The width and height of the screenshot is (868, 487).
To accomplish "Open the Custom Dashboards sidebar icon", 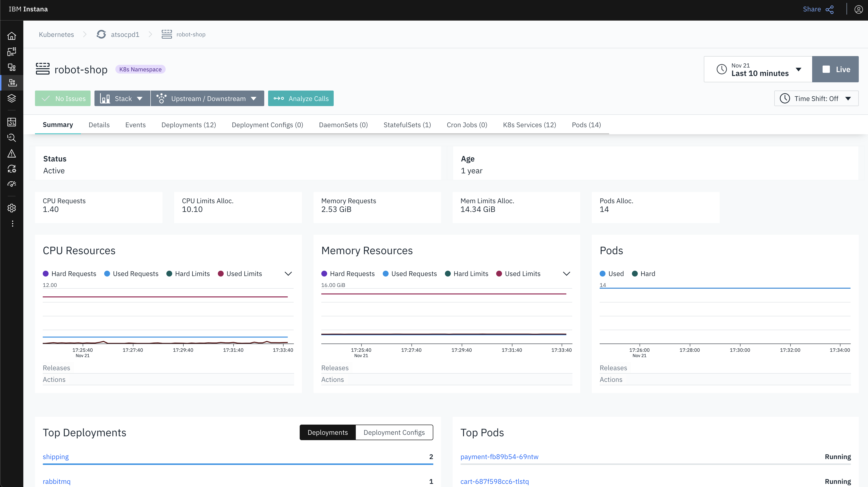I will [x=12, y=122].
